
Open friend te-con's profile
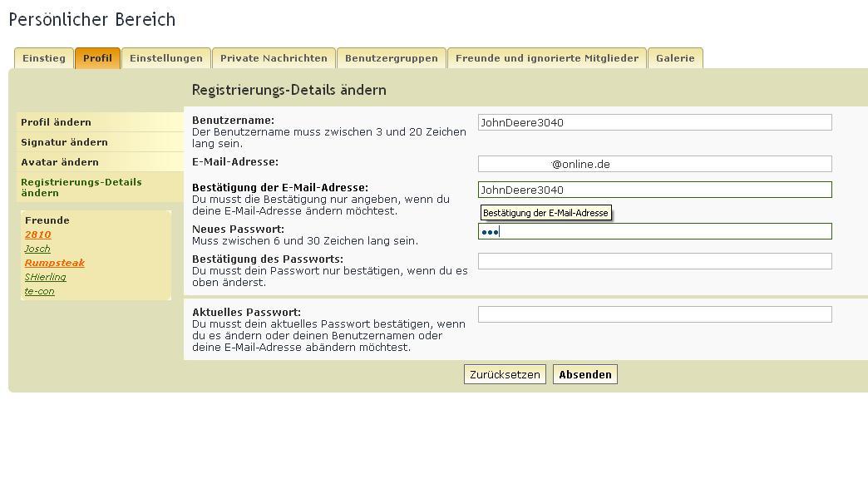(40, 291)
